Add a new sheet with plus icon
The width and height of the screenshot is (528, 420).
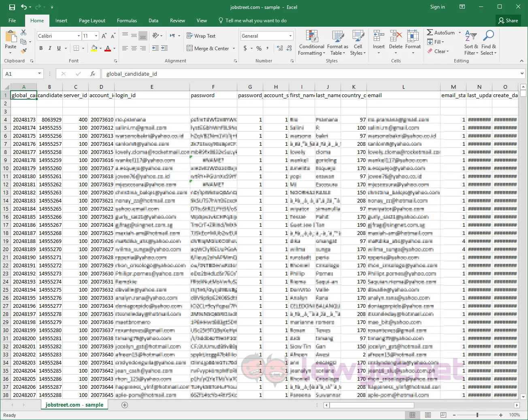125,405
